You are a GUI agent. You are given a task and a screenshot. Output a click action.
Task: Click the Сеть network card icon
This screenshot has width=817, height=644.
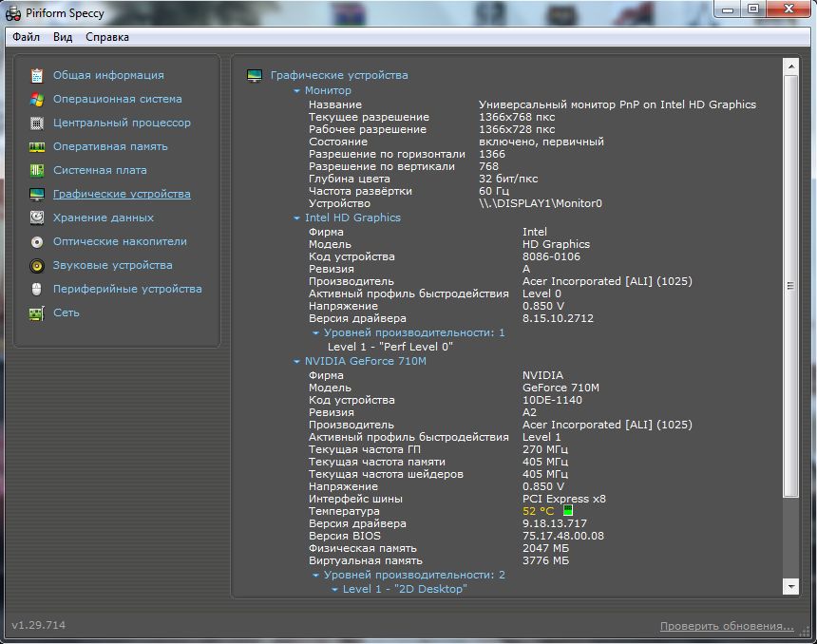tap(37, 313)
